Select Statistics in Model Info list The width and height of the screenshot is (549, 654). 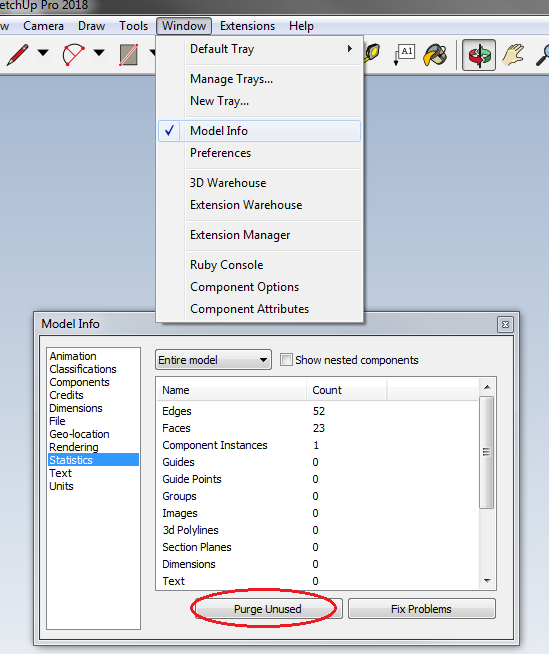pos(93,460)
